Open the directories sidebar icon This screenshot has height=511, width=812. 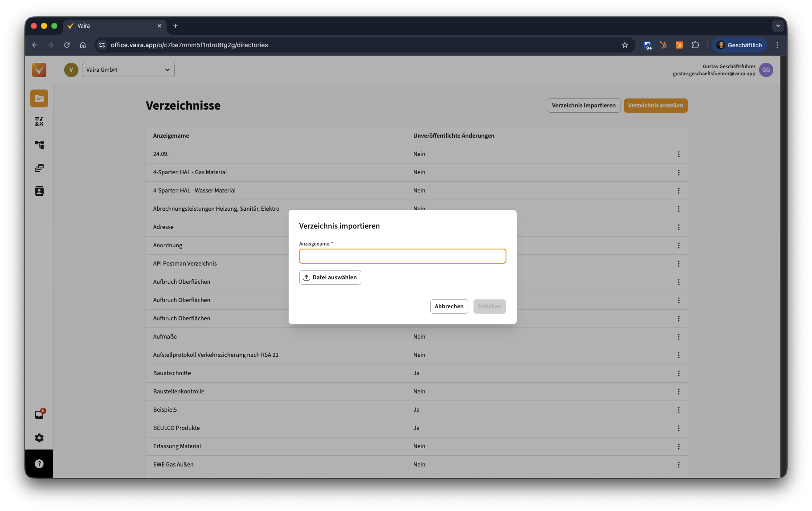(x=39, y=98)
